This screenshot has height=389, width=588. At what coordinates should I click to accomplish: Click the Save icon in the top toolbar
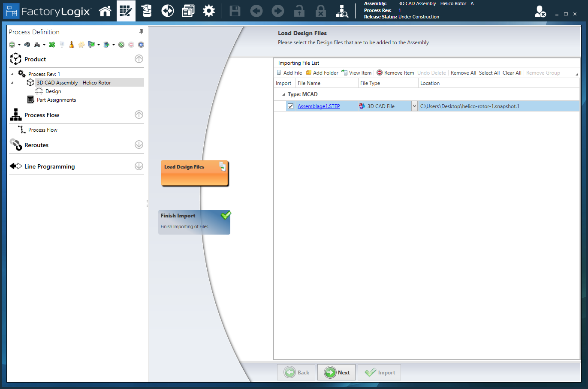point(235,12)
